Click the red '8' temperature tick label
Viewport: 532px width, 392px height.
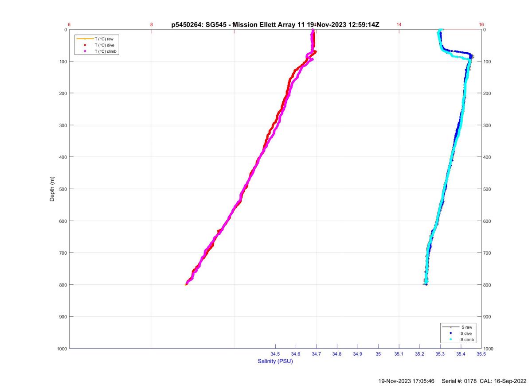click(152, 25)
